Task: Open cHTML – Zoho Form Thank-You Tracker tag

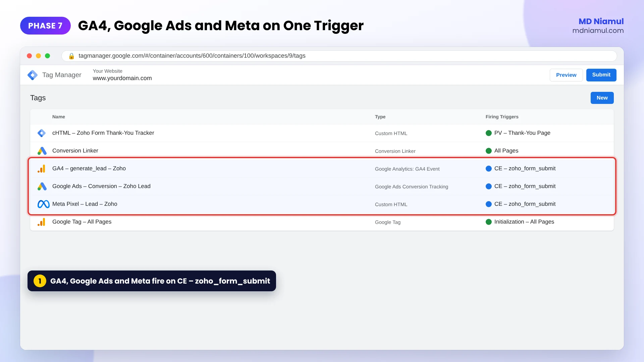Action: click(103, 133)
